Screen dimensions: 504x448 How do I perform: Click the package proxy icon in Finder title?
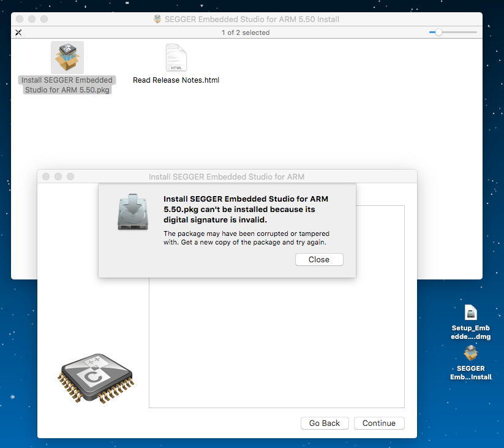point(157,19)
